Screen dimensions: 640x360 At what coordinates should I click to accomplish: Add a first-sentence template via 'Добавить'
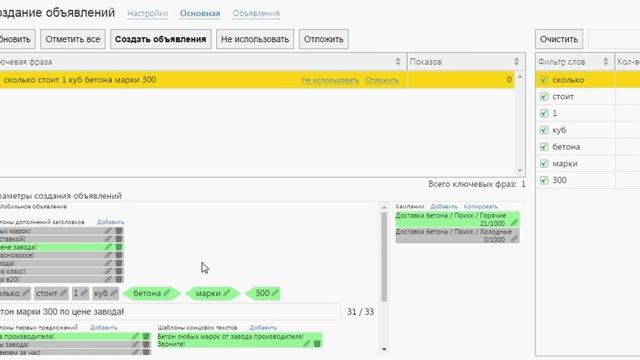pyautogui.click(x=103, y=327)
